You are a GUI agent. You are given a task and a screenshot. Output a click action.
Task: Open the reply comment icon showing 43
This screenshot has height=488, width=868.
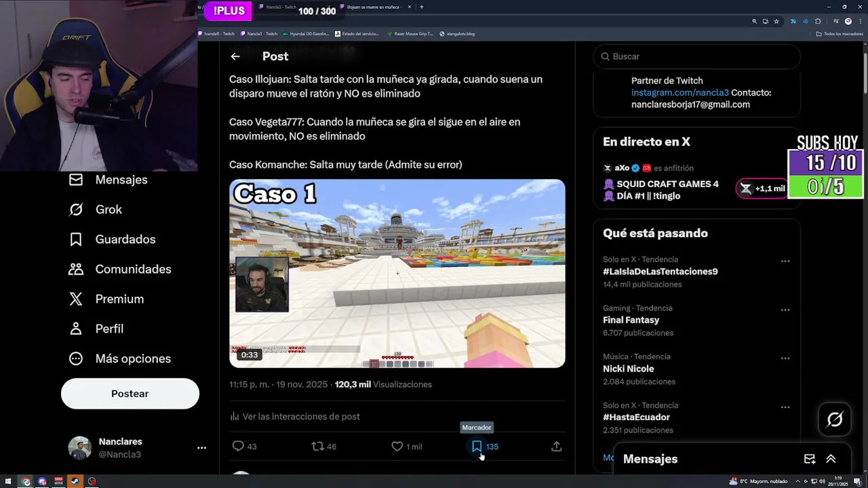[x=238, y=446]
